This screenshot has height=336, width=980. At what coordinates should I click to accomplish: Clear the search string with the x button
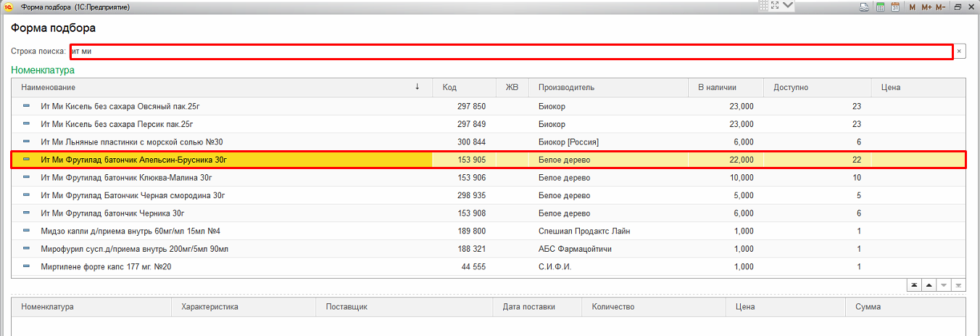959,52
